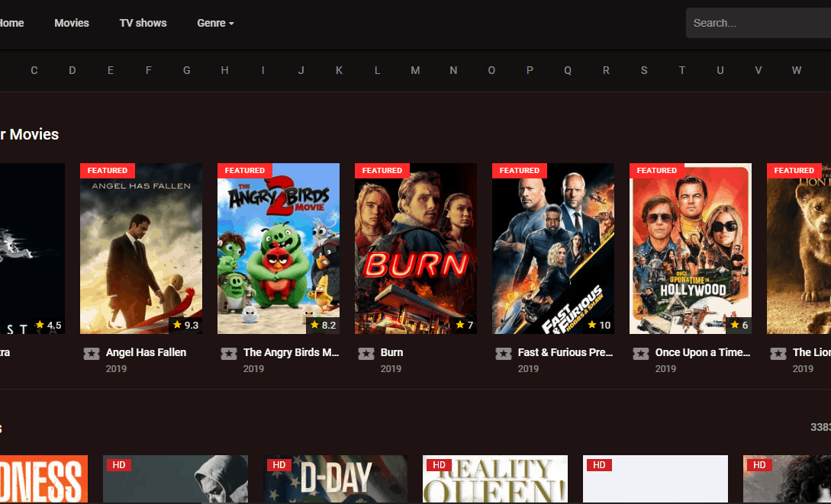Filter titles by letter N
Viewport: 831px width, 504px height.
[454, 70]
